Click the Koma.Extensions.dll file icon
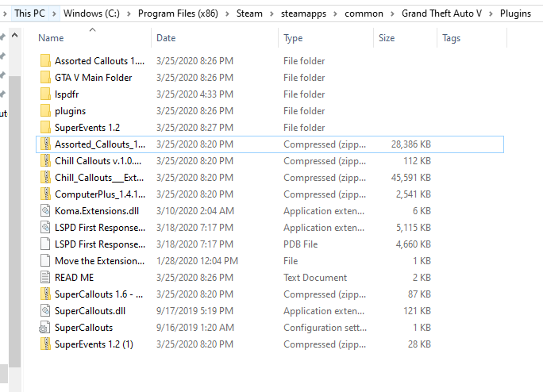This screenshot has width=543, height=392. [x=45, y=210]
